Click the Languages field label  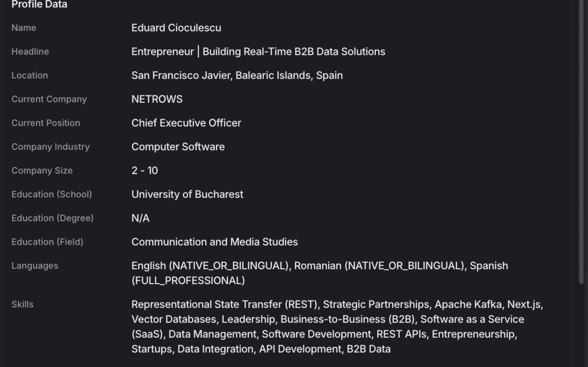(x=35, y=266)
